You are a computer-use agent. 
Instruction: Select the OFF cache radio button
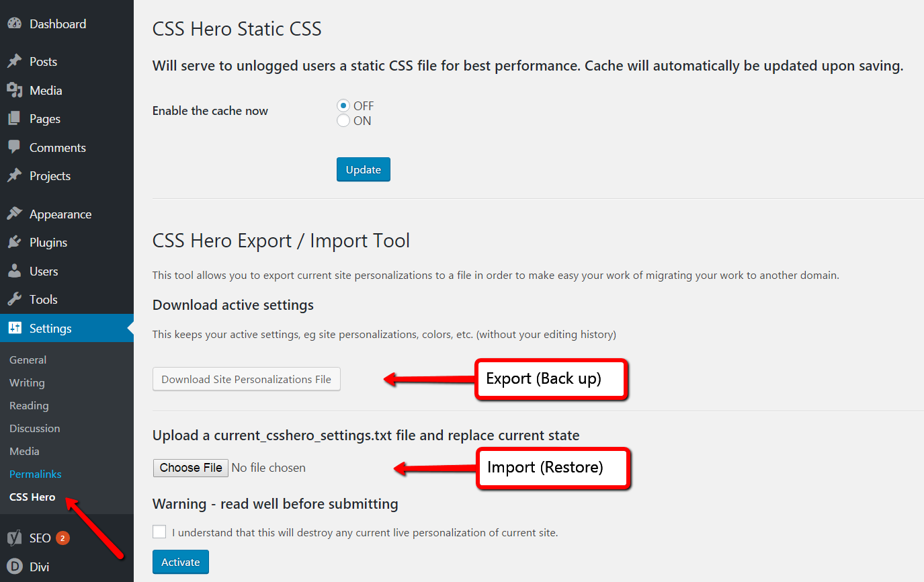click(343, 106)
